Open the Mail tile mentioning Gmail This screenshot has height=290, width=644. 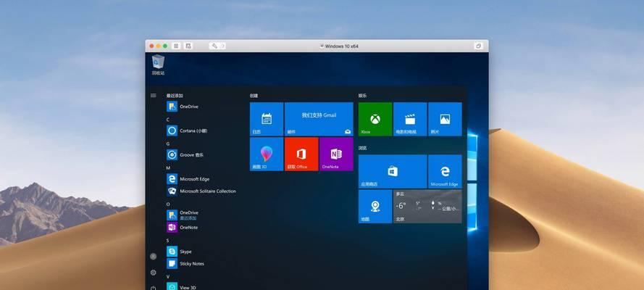coord(319,119)
